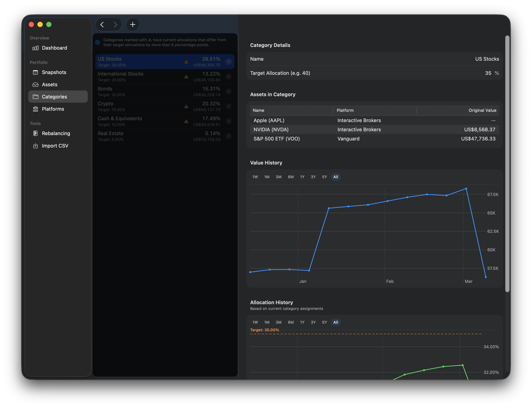Open Dashboard from the sidebar
Screen dimensions: 532x408
coord(54,48)
